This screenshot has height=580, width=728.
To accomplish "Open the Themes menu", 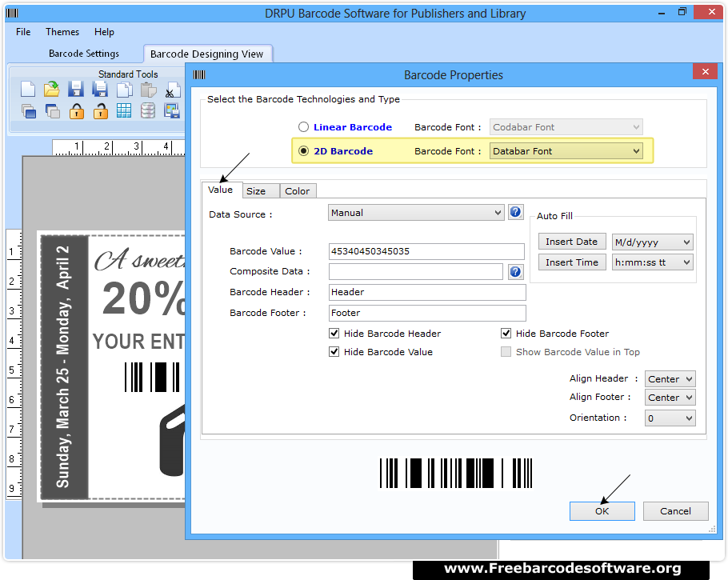I will 62,32.
